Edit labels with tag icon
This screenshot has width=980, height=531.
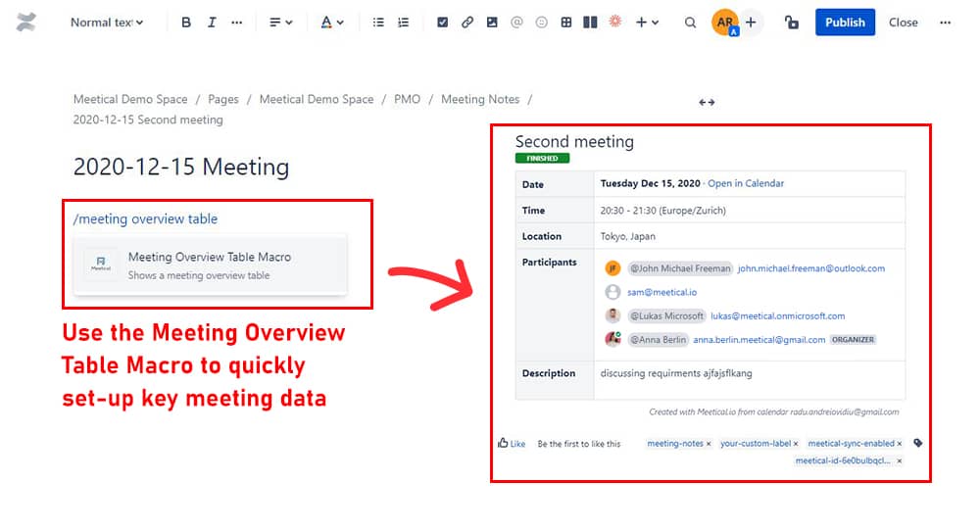917,443
